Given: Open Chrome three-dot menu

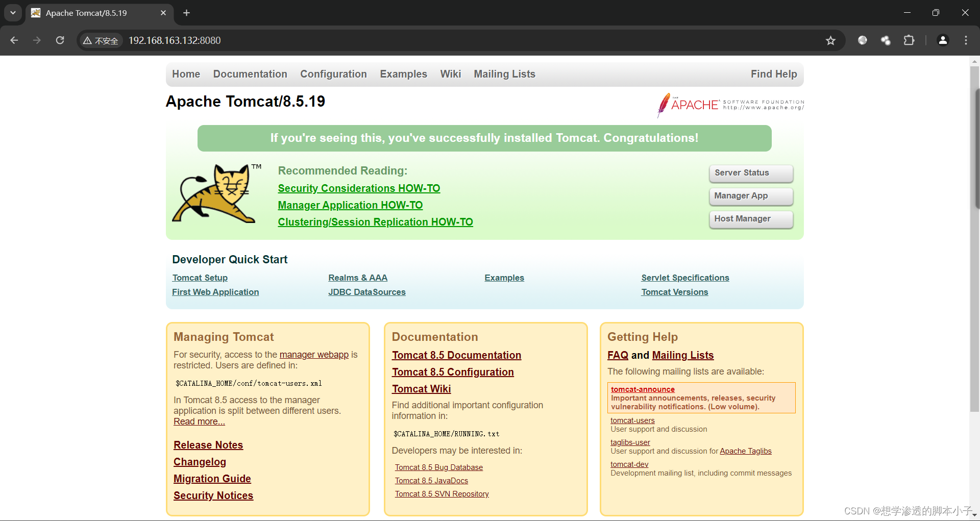Looking at the screenshot, I should pyautogui.click(x=966, y=40).
